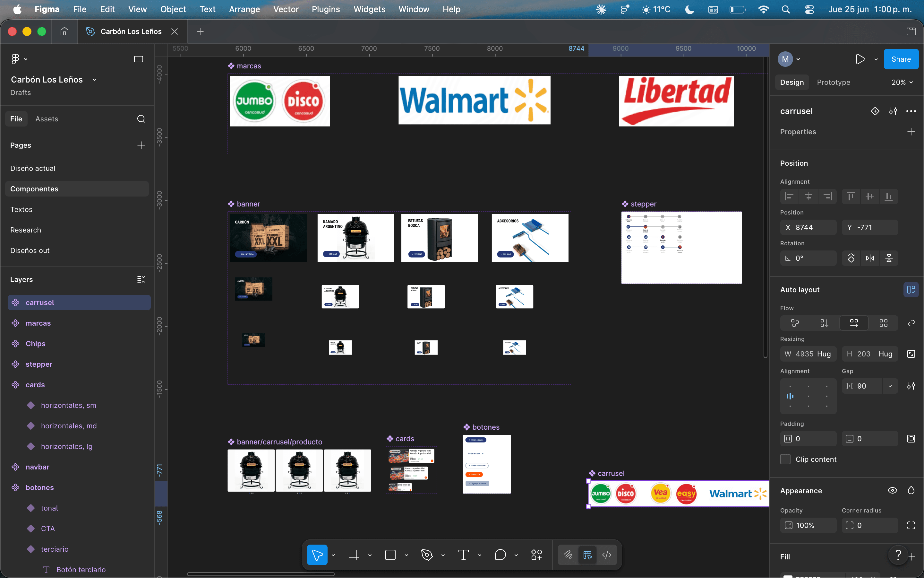This screenshot has width=924, height=578.
Task: Add a new page
Action: [x=141, y=145]
